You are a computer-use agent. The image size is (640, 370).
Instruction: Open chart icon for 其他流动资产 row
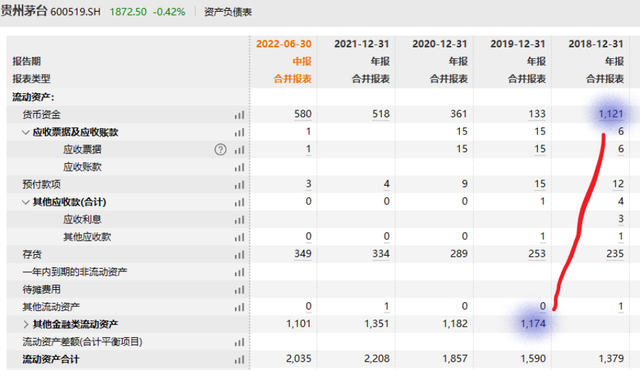pyautogui.click(x=240, y=307)
